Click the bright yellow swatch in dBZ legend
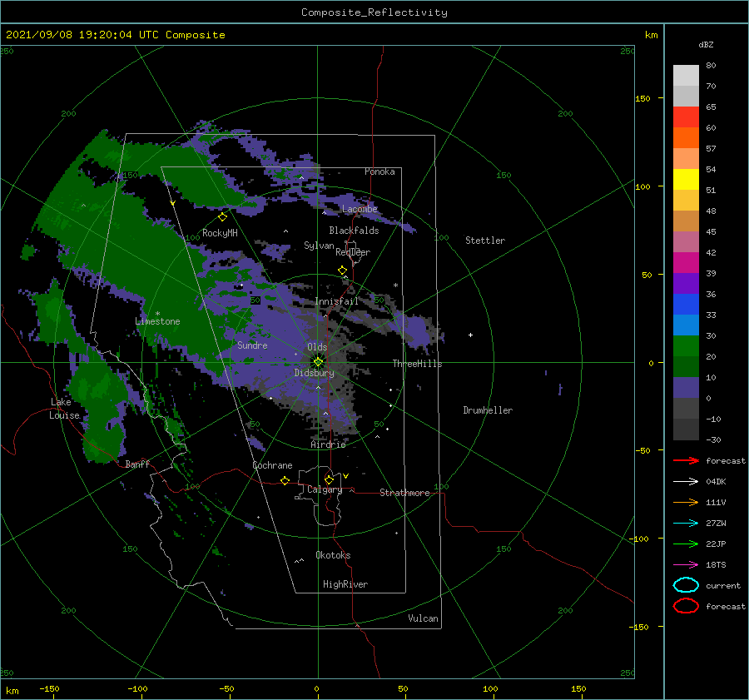The height and width of the screenshot is (700, 749). 686,179
